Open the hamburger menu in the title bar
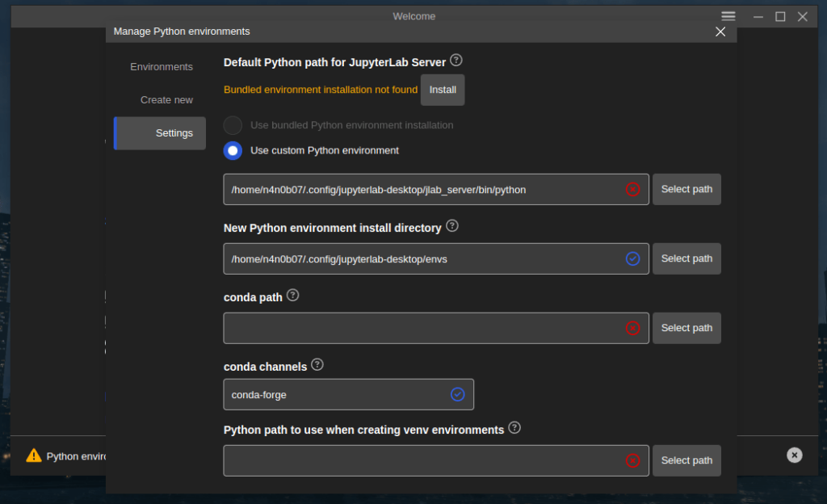Viewport: 827px width, 504px height. pyautogui.click(x=728, y=15)
